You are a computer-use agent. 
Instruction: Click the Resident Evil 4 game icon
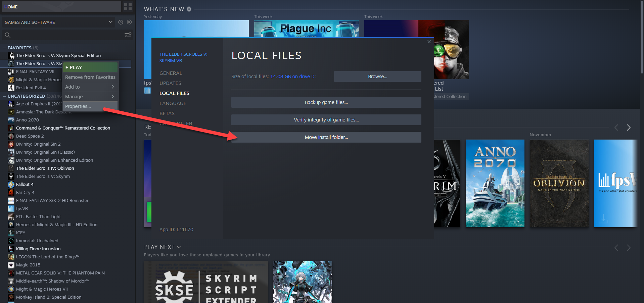point(11,88)
